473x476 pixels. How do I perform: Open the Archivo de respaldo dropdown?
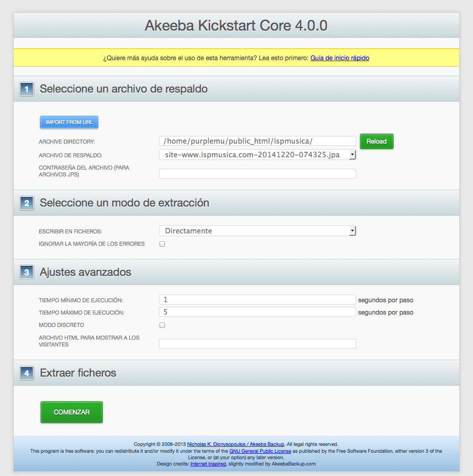tap(257, 155)
